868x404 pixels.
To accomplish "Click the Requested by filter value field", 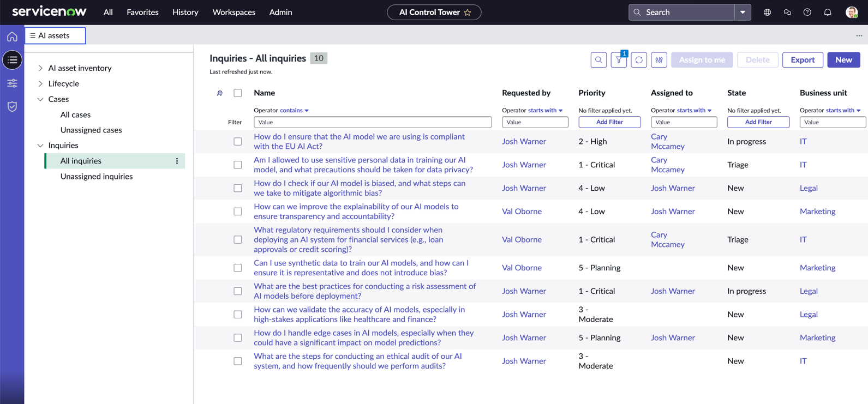I will 535,122.
